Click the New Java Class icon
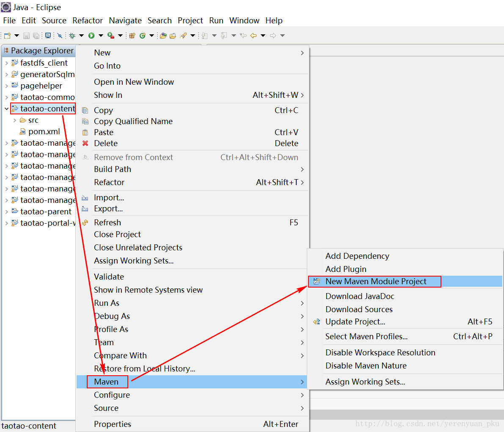This screenshot has width=504, height=432. tap(142, 36)
